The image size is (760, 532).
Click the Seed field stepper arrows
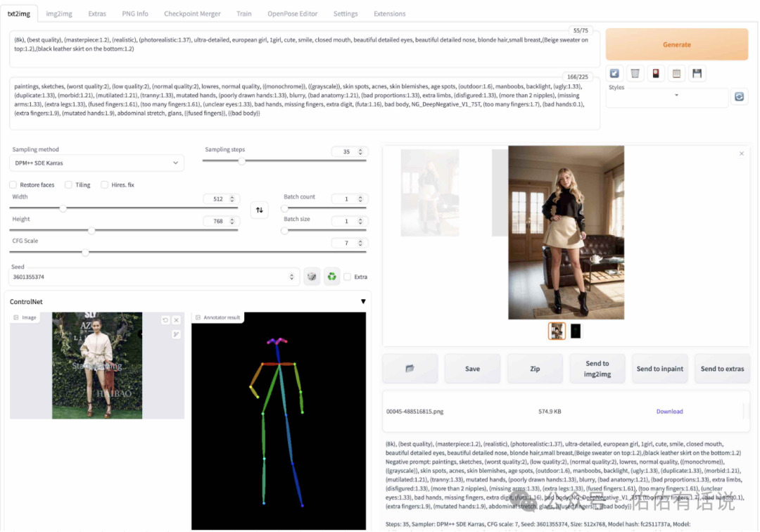tap(292, 277)
